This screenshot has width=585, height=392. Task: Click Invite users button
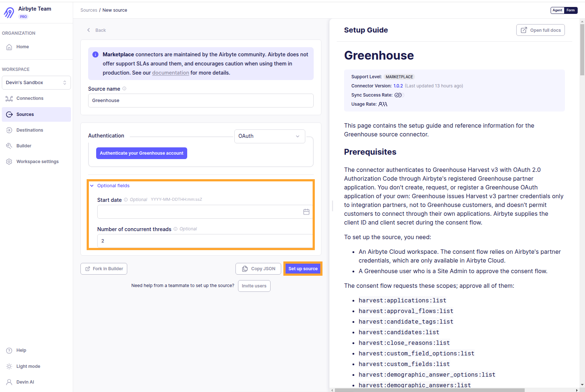coord(254,286)
